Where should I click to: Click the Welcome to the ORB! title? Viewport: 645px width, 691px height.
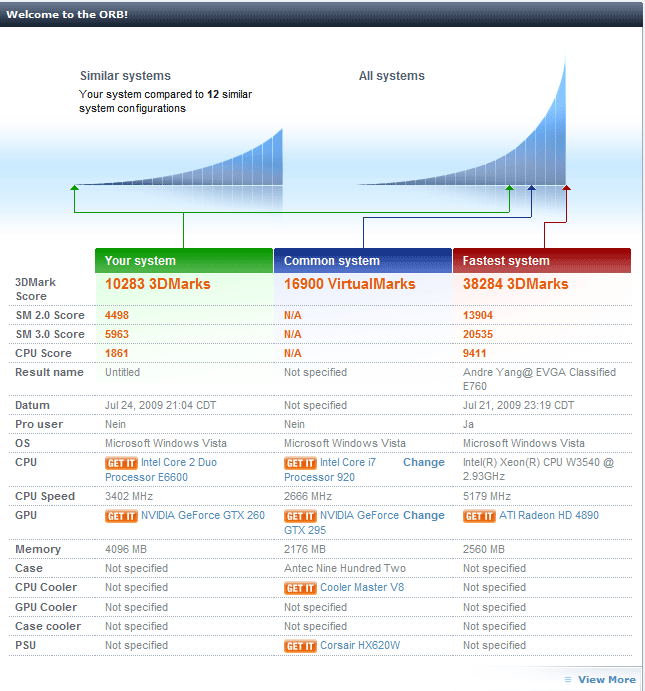click(67, 14)
